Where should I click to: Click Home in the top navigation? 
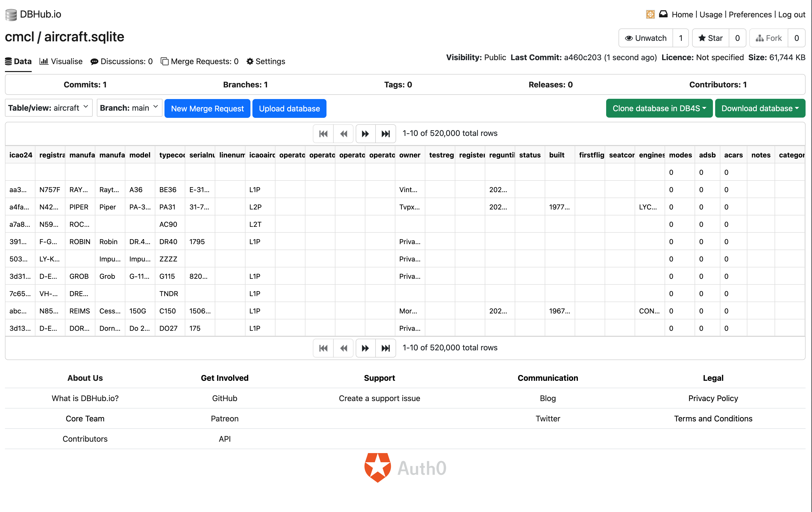point(682,15)
